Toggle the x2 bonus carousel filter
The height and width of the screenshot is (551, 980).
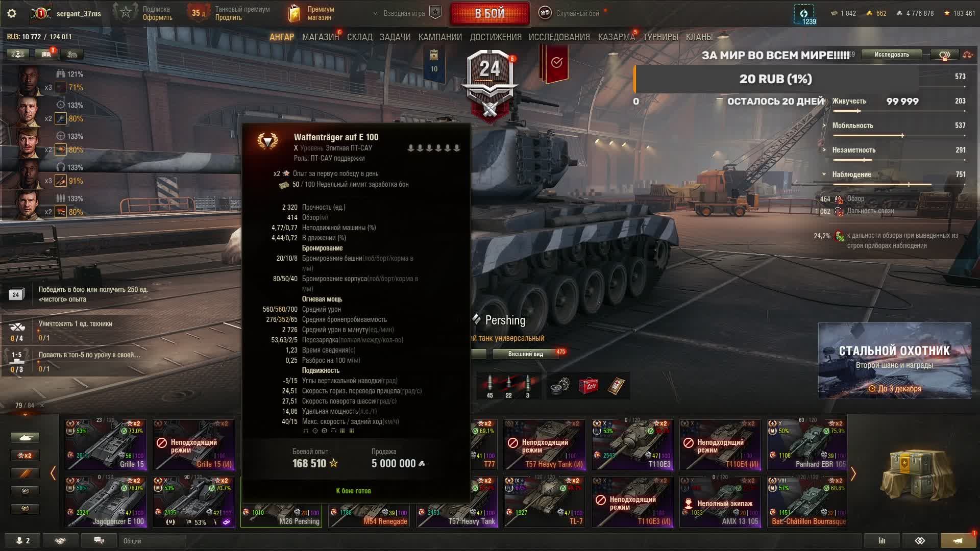(x=24, y=456)
